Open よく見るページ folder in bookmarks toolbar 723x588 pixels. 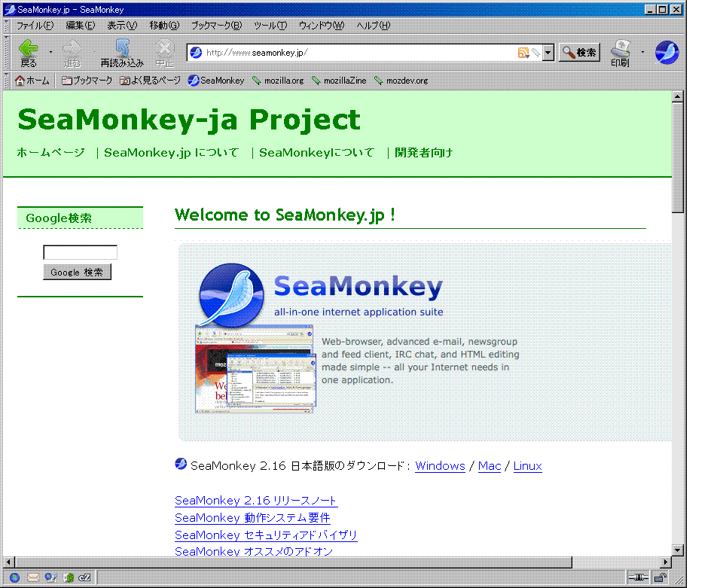point(151,81)
